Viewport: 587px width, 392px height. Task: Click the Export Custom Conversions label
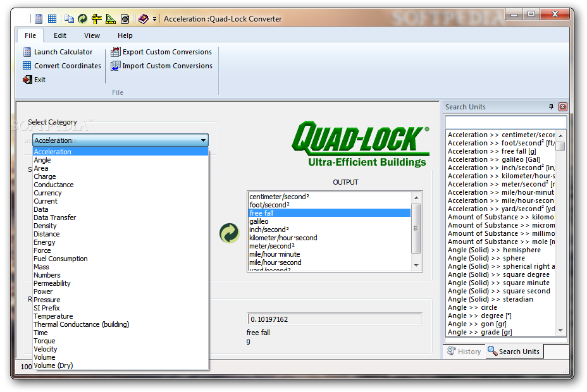click(x=168, y=52)
